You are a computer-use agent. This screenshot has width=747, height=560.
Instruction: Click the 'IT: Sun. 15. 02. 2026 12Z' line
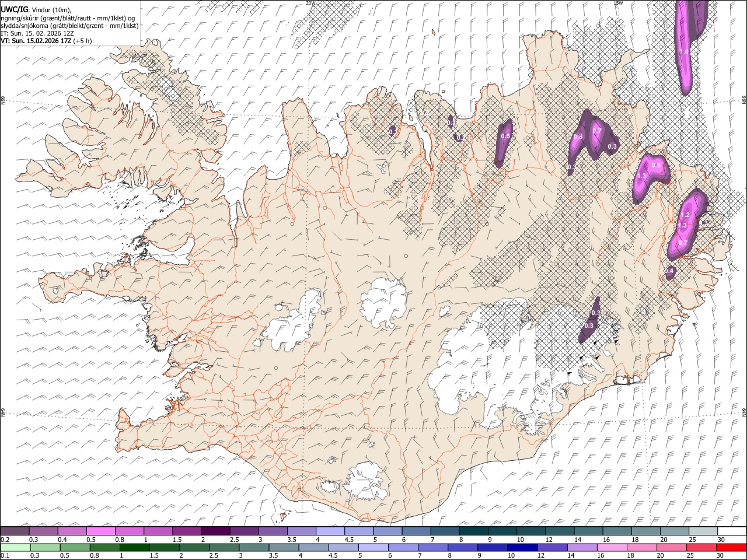pos(37,33)
